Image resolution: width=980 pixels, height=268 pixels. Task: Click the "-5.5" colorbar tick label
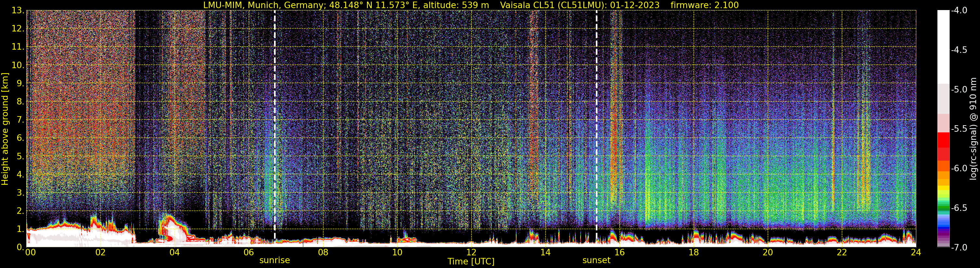959,129
